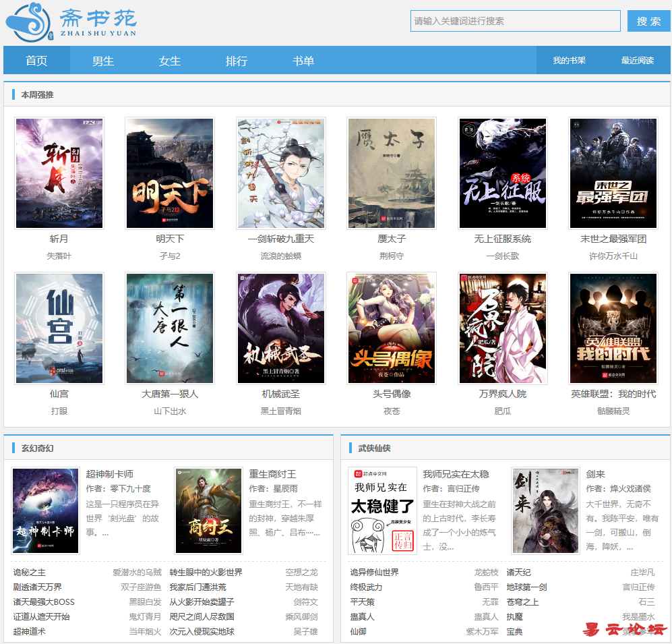Open the 大唐第一狠人 book cover

tap(170, 328)
